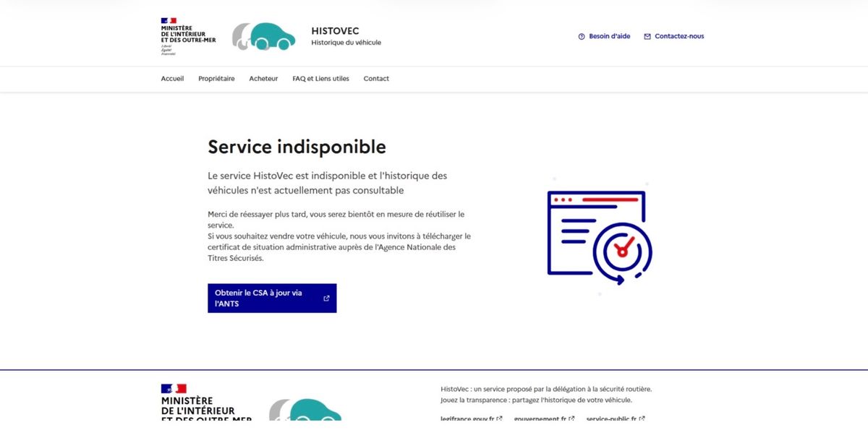Screen dimensions: 868x438
Task: Open the Propriétaire menu item
Action: (216, 79)
